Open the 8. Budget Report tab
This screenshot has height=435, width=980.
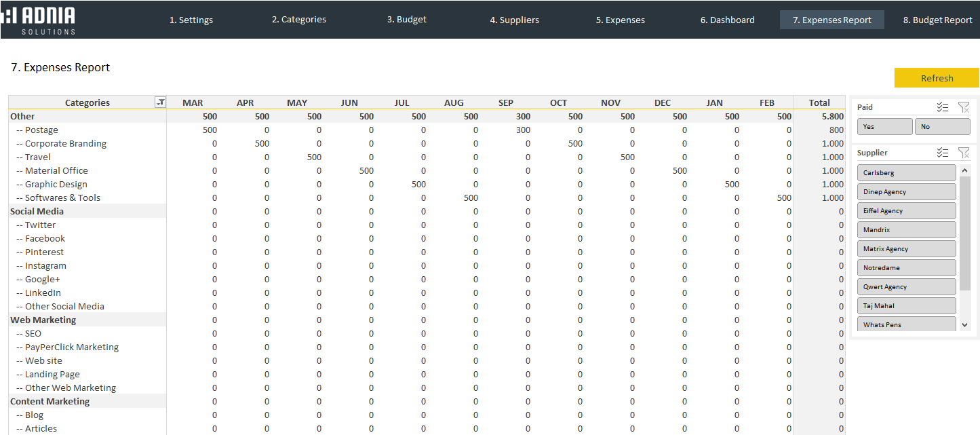[937, 20]
